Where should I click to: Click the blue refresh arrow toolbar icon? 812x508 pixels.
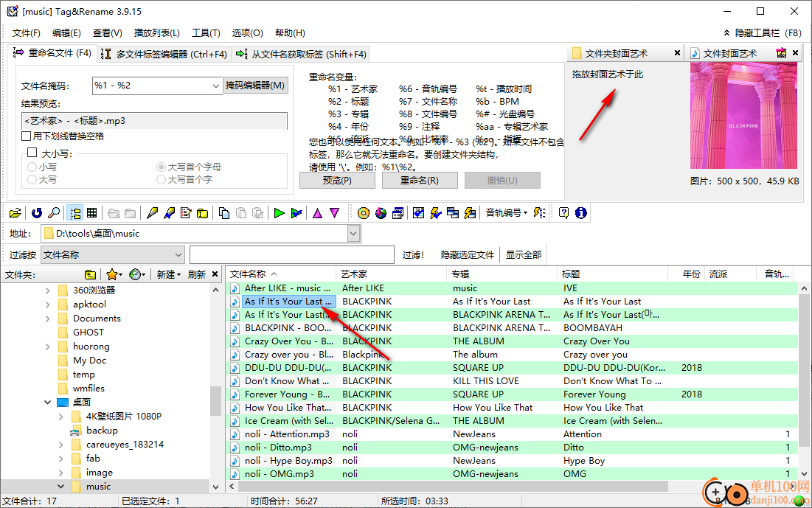(x=36, y=213)
